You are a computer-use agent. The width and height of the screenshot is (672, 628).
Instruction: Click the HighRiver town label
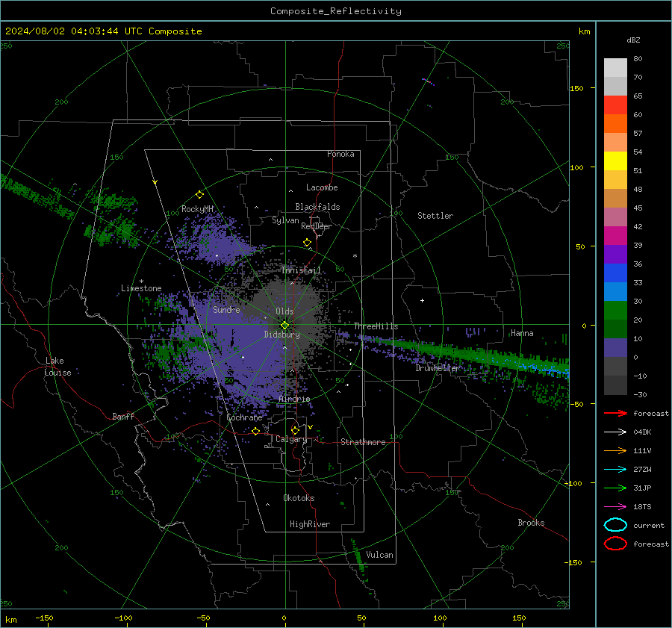pyautogui.click(x=310, y=524)
